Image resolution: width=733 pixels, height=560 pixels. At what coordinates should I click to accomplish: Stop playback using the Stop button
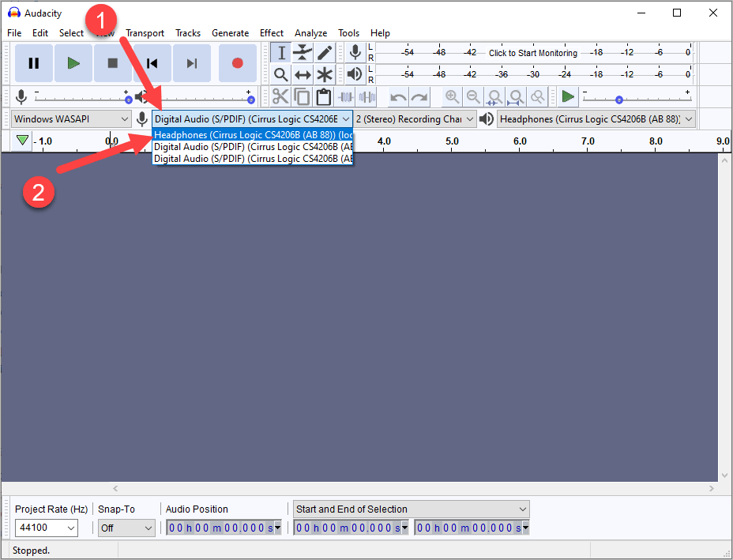(113, 63)
